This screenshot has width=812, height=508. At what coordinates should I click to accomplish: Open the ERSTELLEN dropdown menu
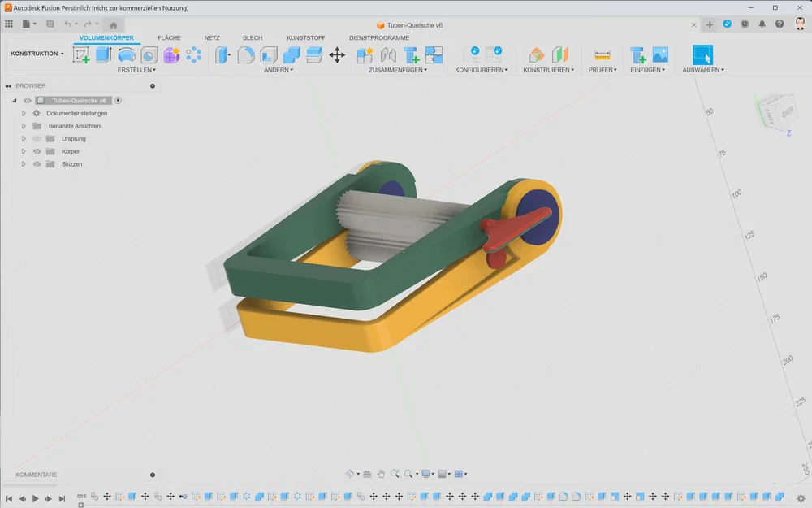pos(136,70)
